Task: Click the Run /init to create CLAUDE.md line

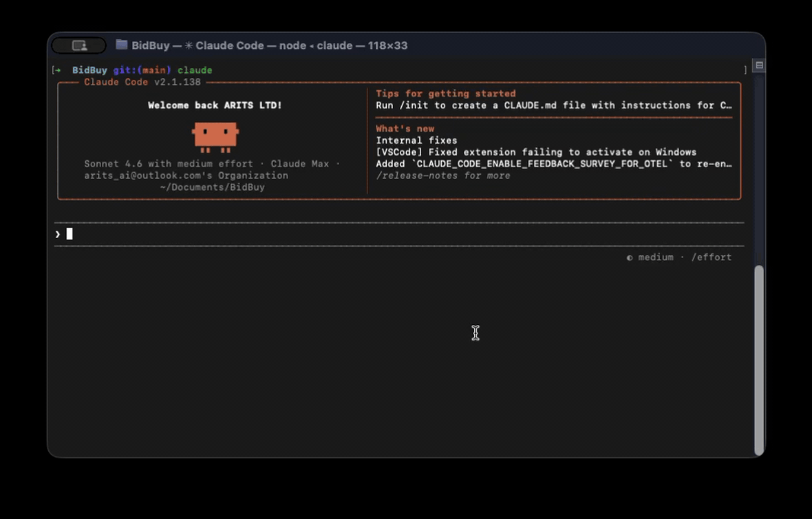Action: (553, 105)
